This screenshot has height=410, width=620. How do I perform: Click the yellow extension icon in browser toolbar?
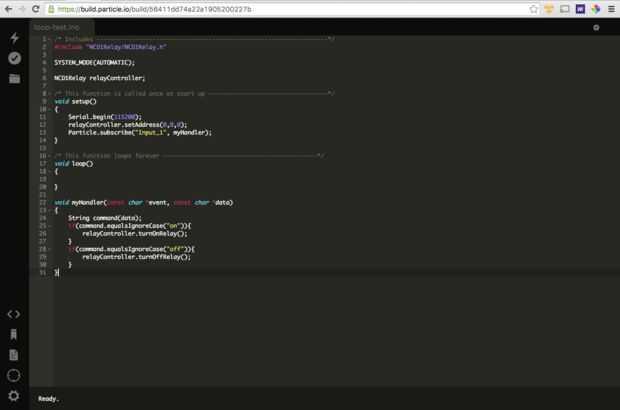pyautogui.click(x=549, y=9)
